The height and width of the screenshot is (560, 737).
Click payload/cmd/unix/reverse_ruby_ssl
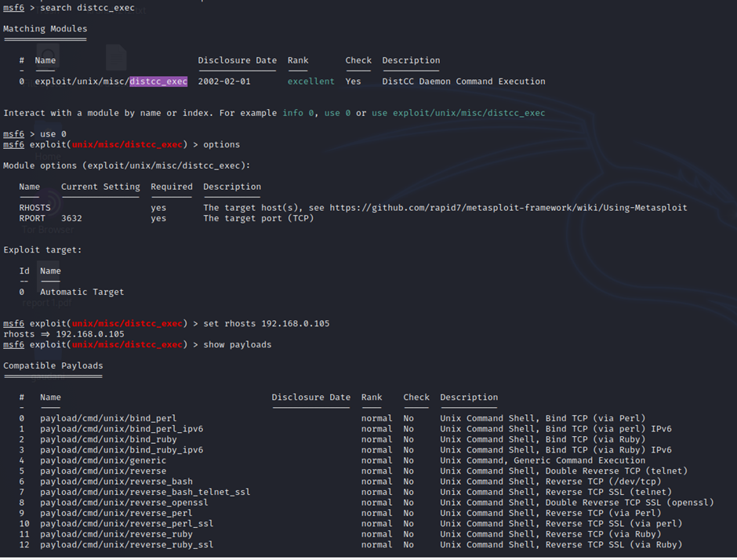click(126, 545)
